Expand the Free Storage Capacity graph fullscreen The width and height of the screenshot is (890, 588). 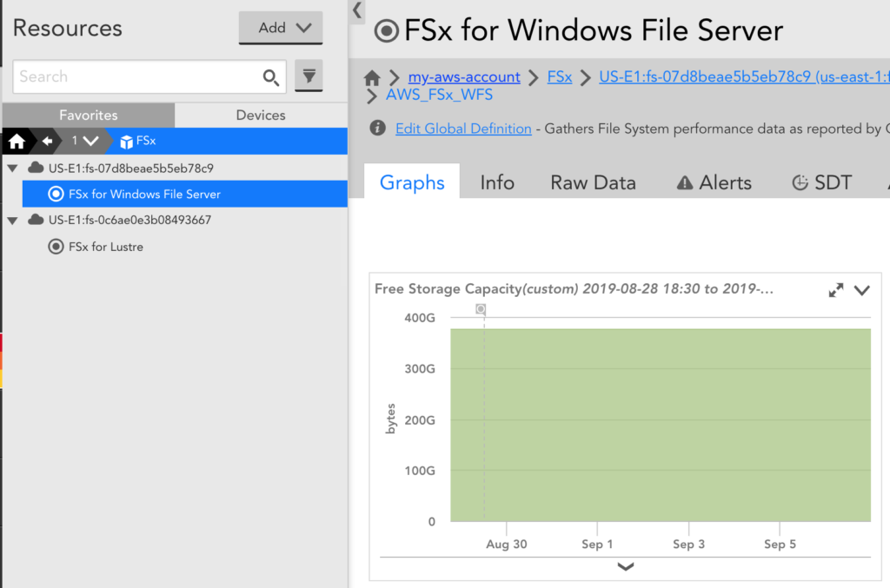pyautogui.click(x=835, y=290)
